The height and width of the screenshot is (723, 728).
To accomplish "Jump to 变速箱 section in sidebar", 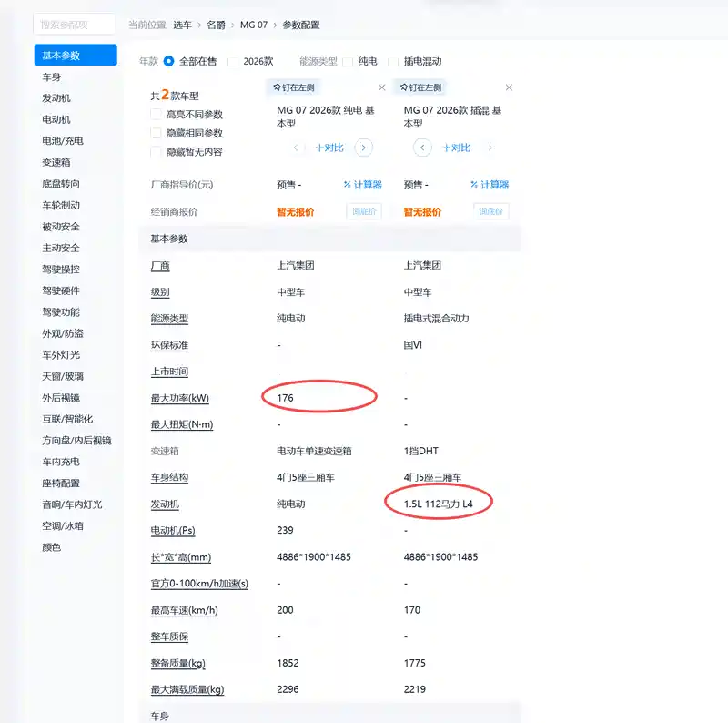I will tap(56, 163).
